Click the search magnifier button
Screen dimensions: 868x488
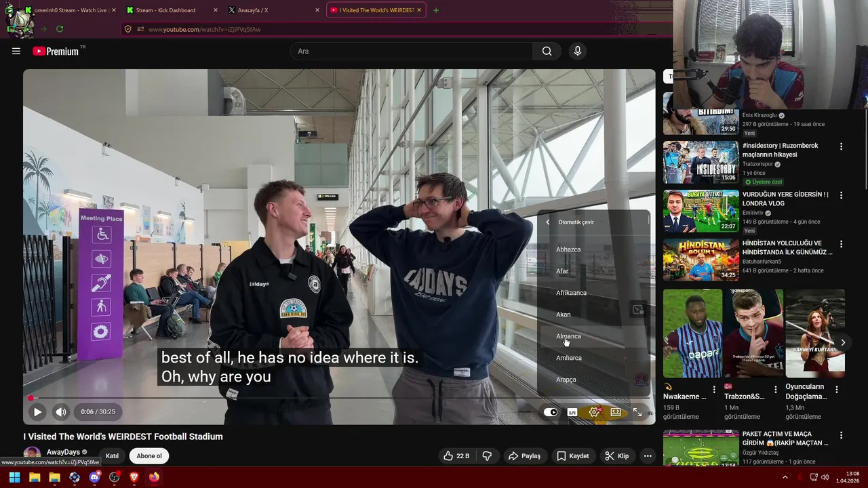[x=547, y=51]
